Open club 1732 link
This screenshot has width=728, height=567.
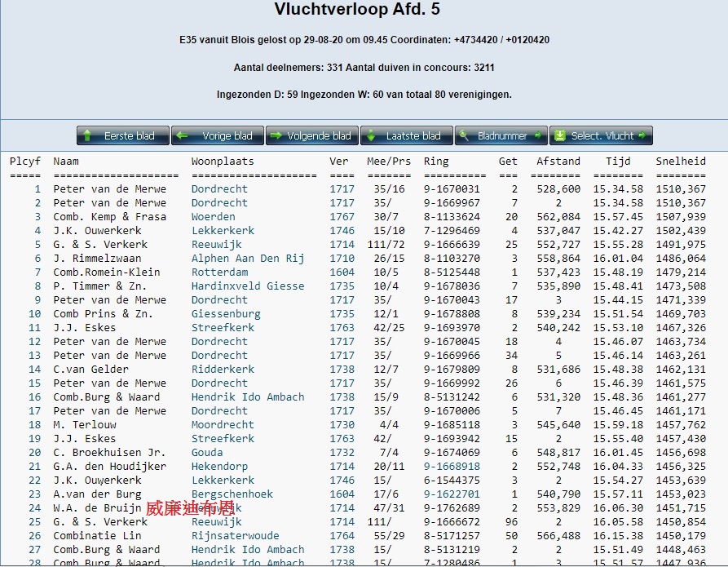[x=342, y=453]
